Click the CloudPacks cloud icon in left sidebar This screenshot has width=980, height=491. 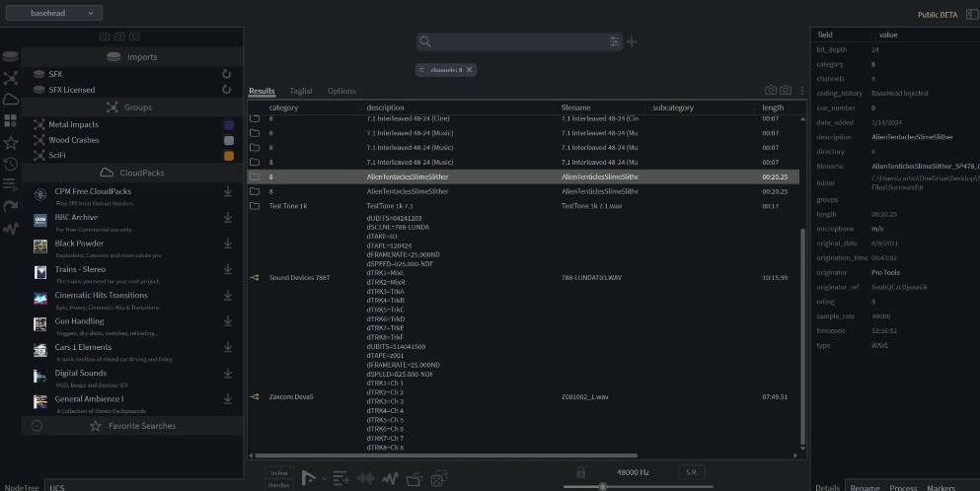click(x=11, y=99)
